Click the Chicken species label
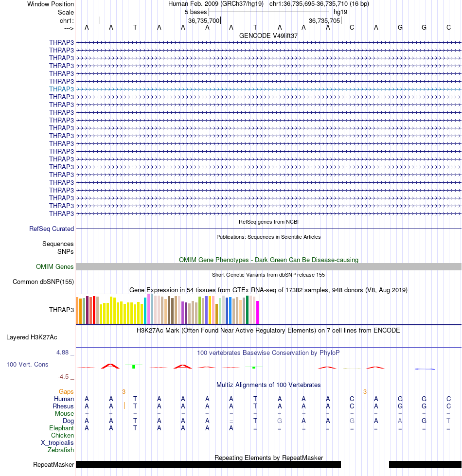 point(62,436)
